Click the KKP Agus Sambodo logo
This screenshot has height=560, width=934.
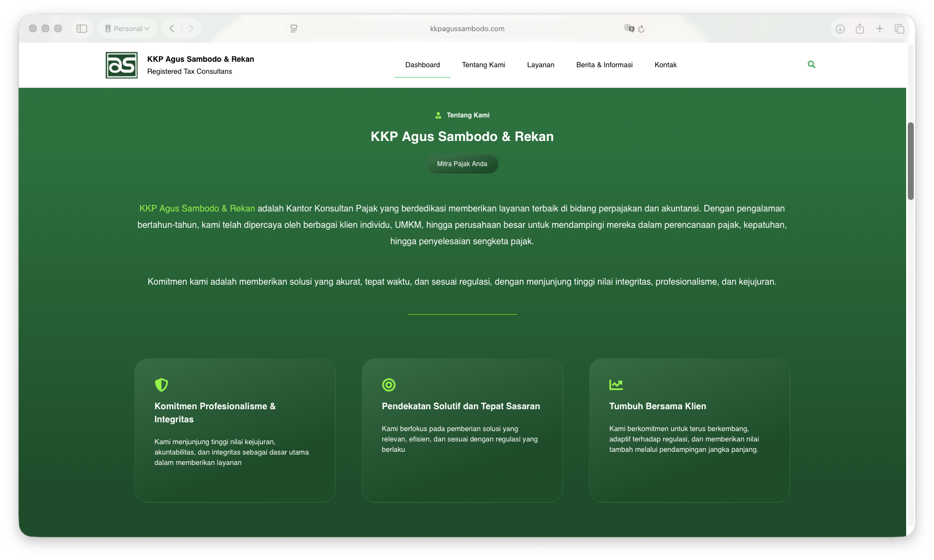click(121, 64)
